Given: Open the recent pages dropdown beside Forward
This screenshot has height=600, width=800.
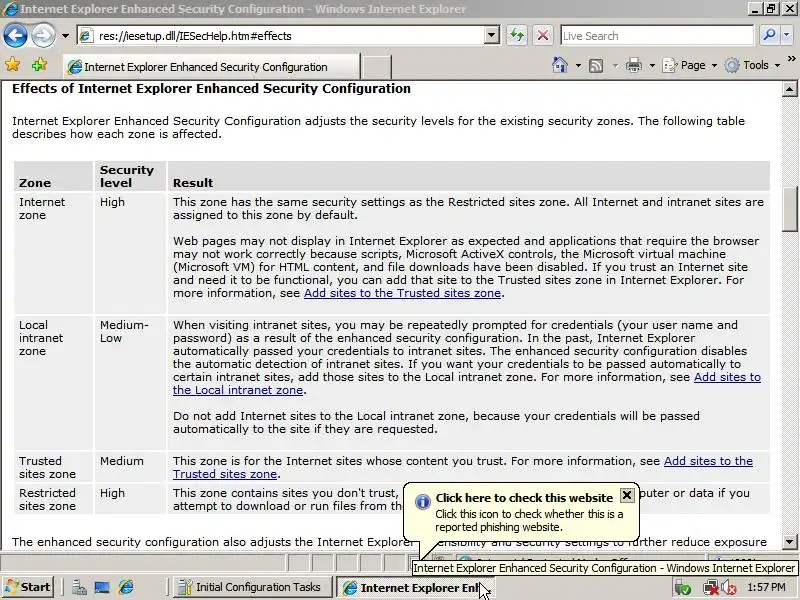Looking at the screenshot, I should point(65,36).
